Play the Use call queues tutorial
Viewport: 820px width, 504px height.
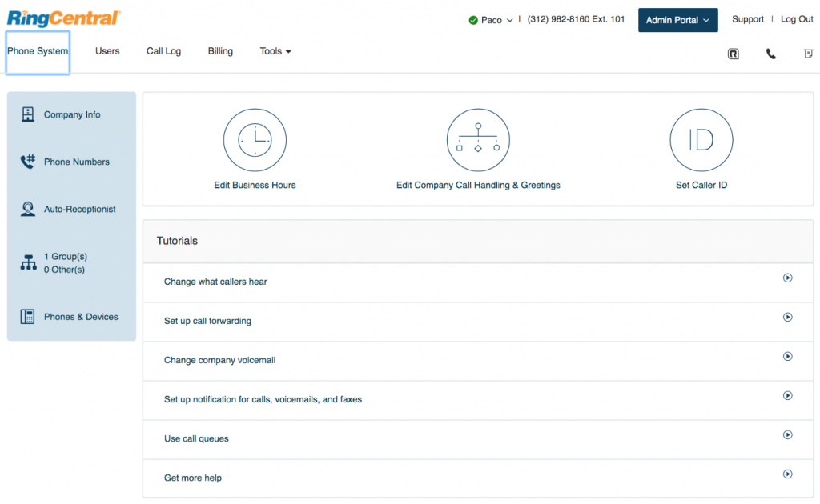pyautogui.click(x=788, y=434)
